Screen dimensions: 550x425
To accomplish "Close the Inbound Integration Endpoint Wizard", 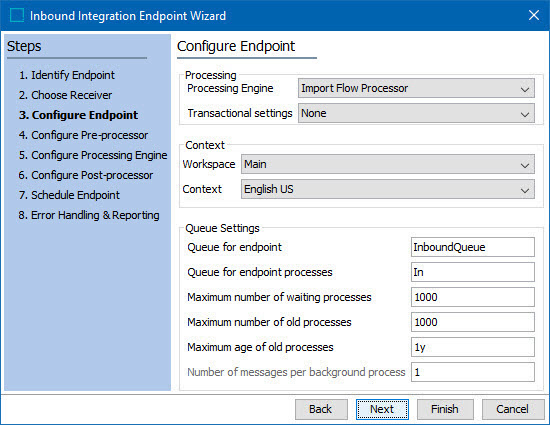I will tap(534, 15).
